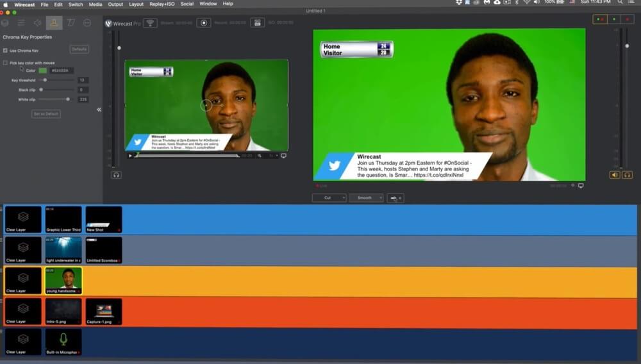Click the preview audio level slider knob
The width and height of the screenshot is (641, 364).
(119, 48)
